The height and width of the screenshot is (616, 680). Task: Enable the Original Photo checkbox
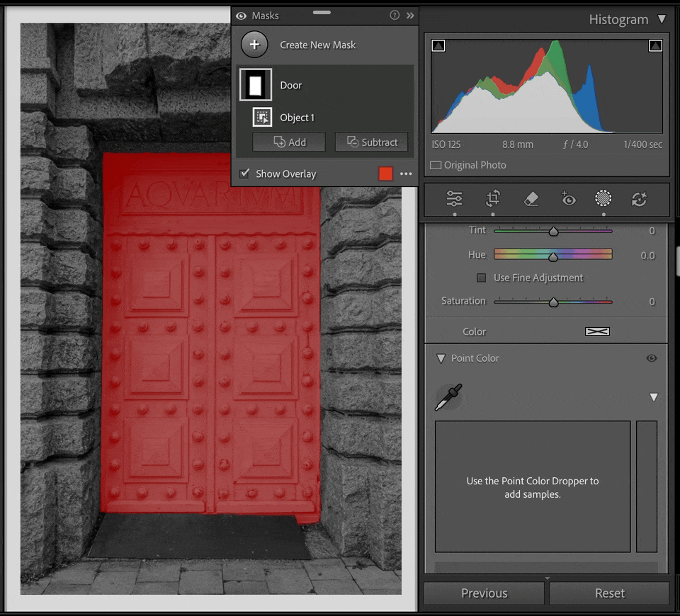[x=436, y=165]
